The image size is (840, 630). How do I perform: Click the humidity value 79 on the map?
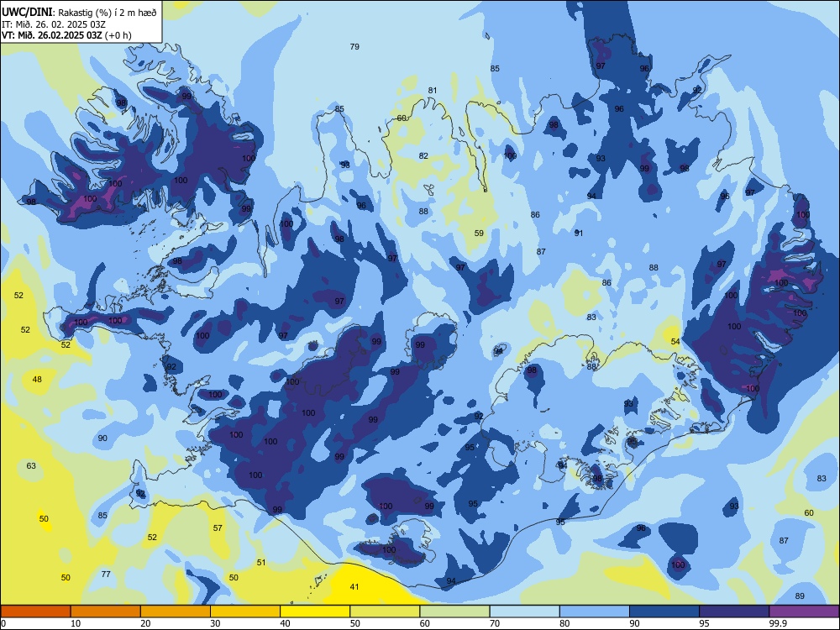(x=354, y=46)
